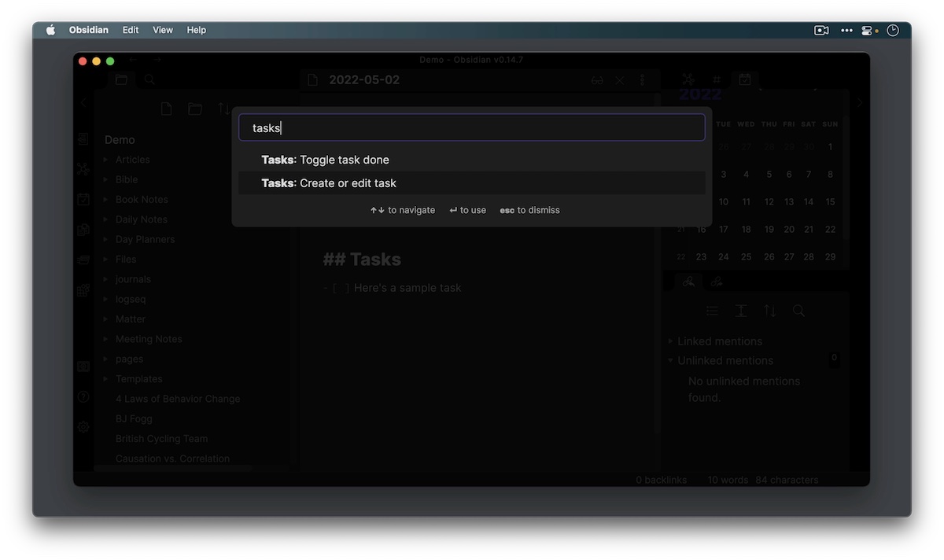Image resolution: width=944 pixels, height=560 pixels.
Task: Open macOS Control Center icon
Action: tap(868, 30)
